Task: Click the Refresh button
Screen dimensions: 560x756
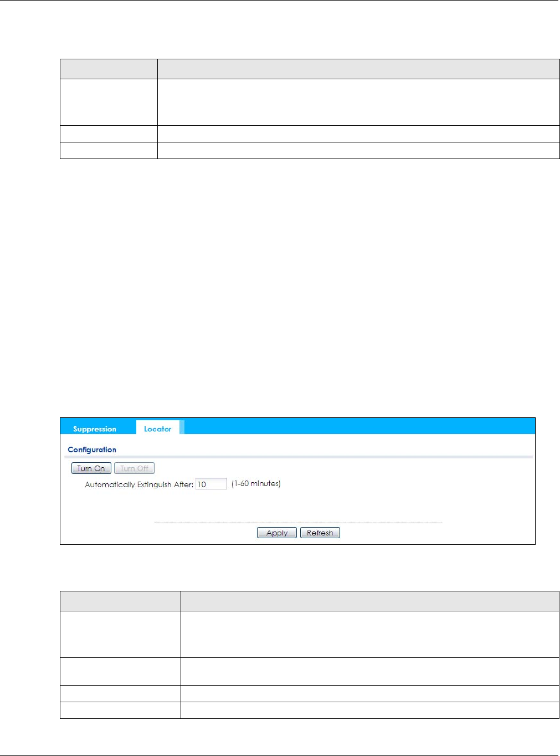Action: tap(320, 533)
